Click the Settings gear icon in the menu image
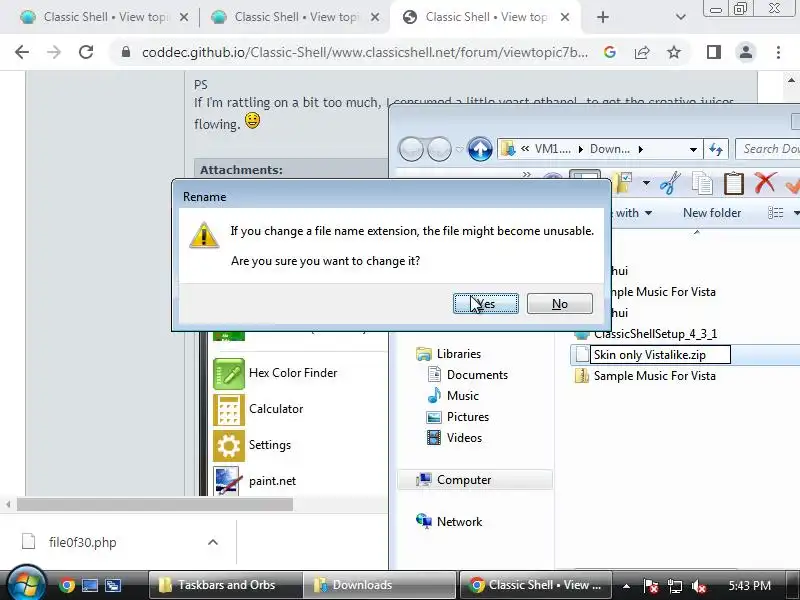The image size is (800, 600). (229, 445)
